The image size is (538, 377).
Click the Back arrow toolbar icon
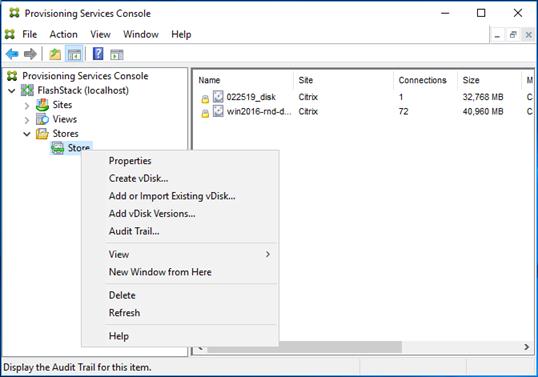[x=12, y=54]
